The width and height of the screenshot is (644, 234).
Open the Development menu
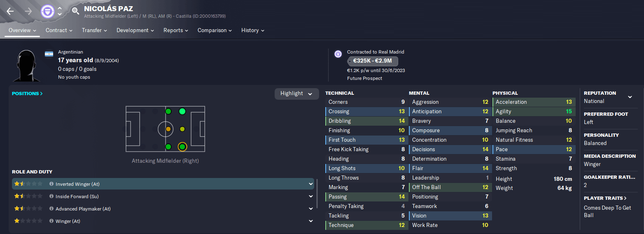pyautogui.click(x=135, y=30)
